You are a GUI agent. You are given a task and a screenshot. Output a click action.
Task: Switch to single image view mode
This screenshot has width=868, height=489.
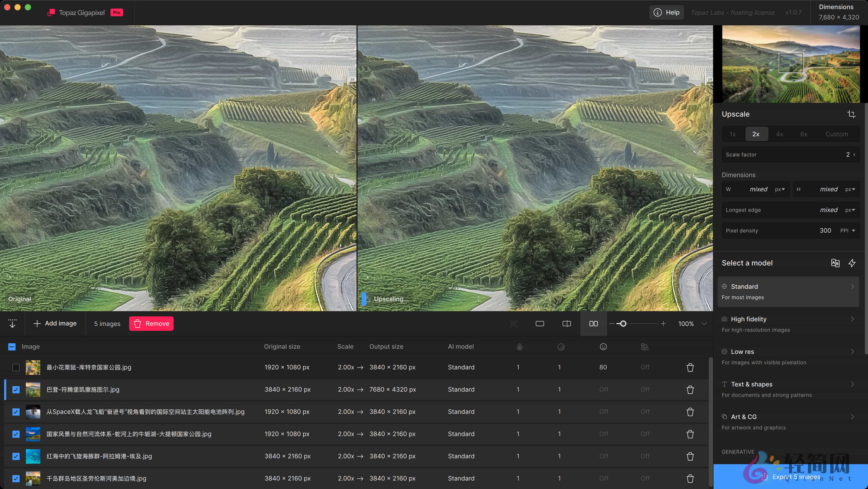539,324
